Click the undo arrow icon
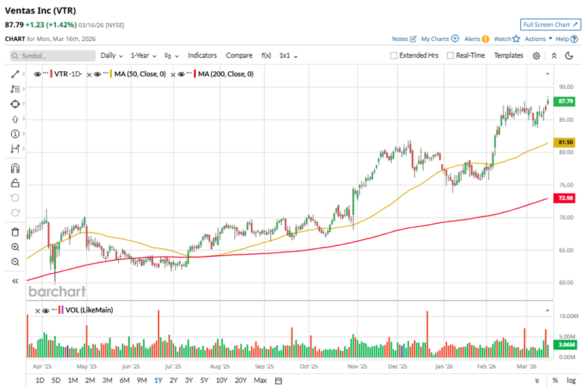The width and height of the screenshot is (585, 392). tap(15, 198)
